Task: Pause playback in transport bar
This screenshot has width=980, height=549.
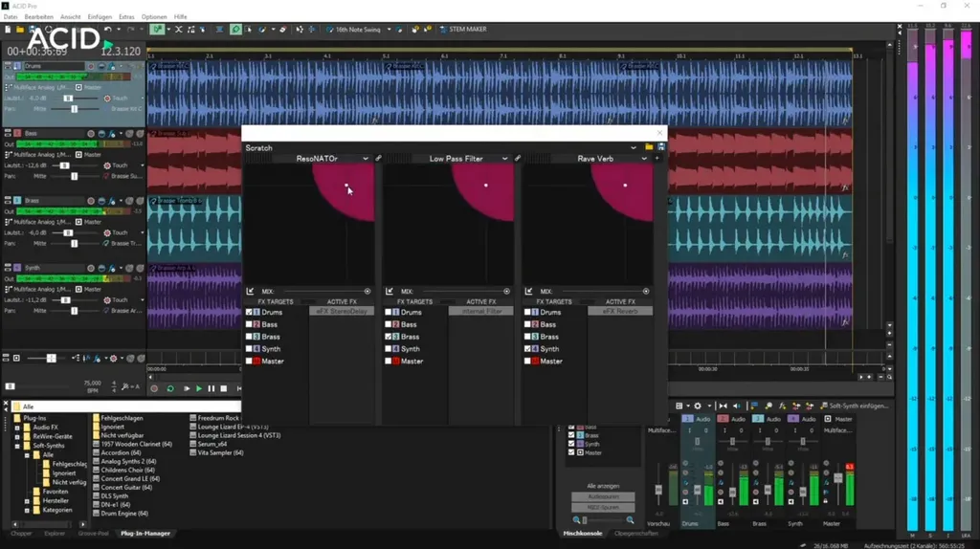Action: tap(212, 388)
